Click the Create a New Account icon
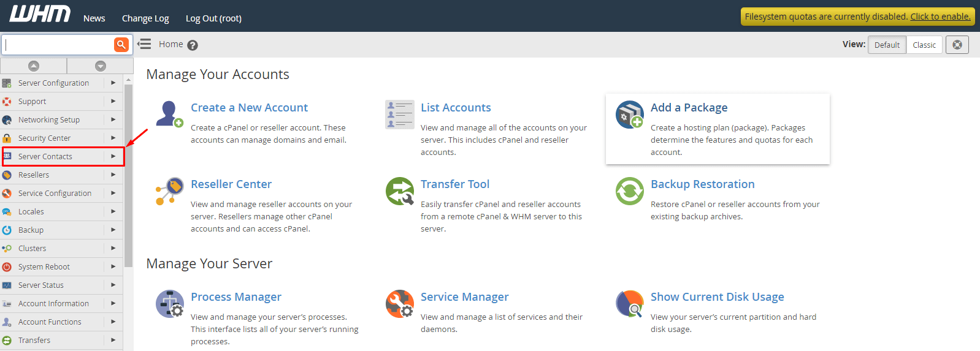980x351 pixels. coord(169,114)
